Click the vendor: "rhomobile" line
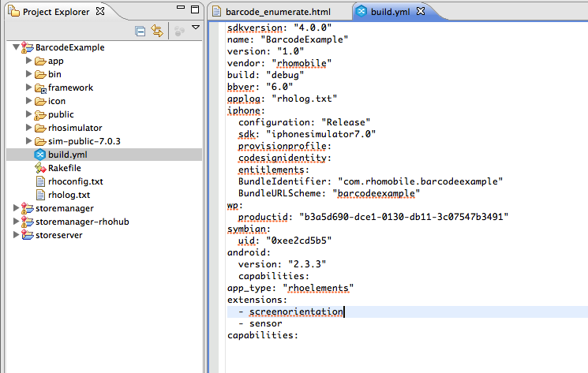The image size is (588, 373). tap(279, 63)
